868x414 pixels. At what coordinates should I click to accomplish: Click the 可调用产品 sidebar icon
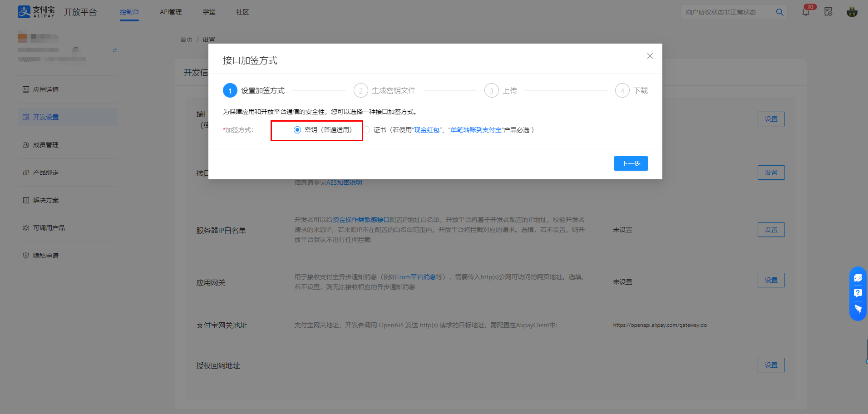(26, 228)
